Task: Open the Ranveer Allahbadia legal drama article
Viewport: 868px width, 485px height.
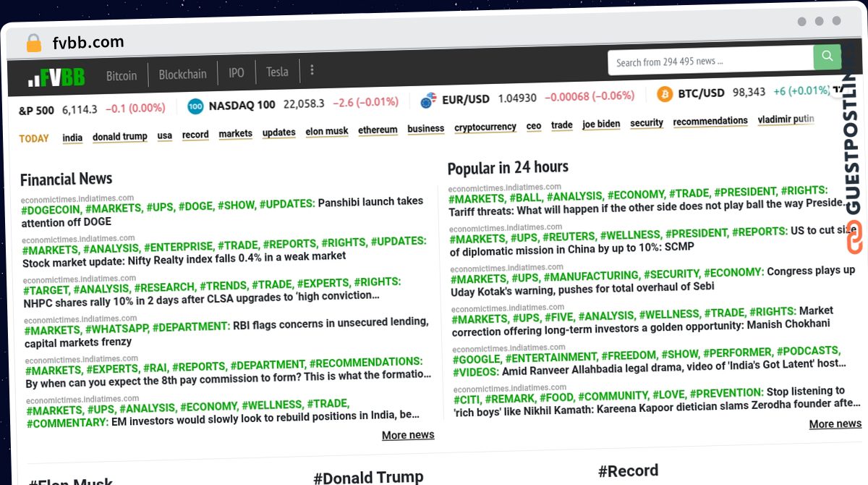Action: pyautogui.click(x=649, y=361)
